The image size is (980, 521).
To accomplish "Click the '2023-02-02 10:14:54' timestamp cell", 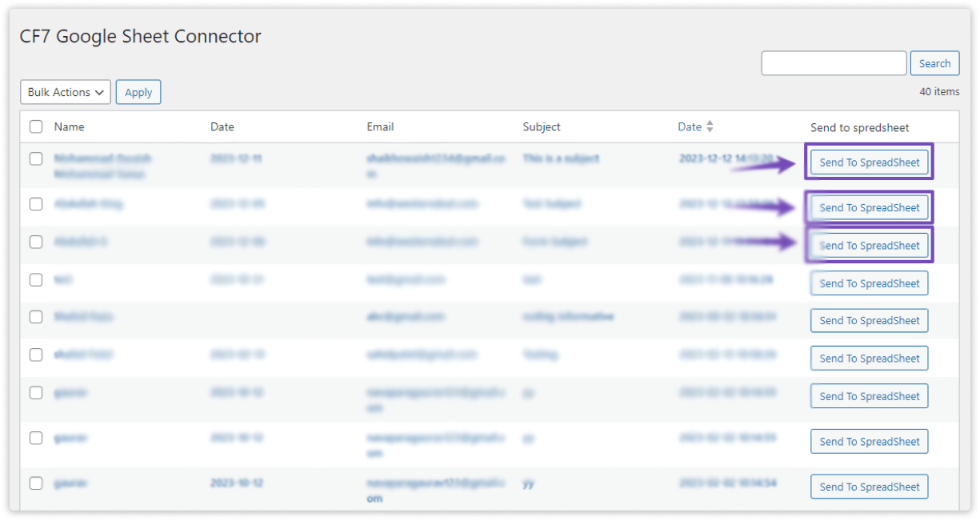I will click(x=727, y=483).
